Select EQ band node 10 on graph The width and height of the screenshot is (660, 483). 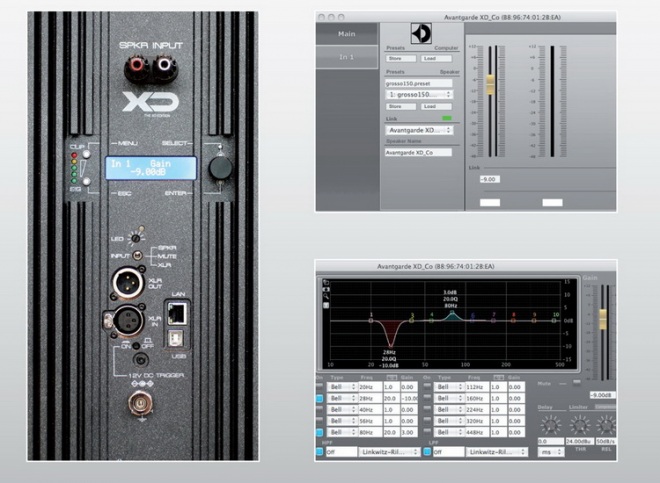[x=555, y=320]
